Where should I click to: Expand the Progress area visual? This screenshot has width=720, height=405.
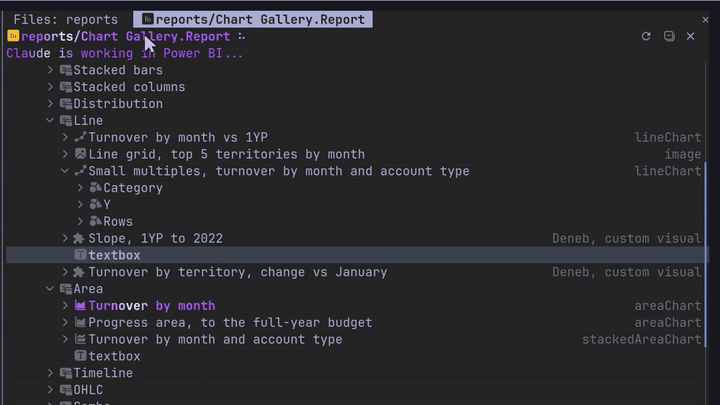[x=65, y=322]
